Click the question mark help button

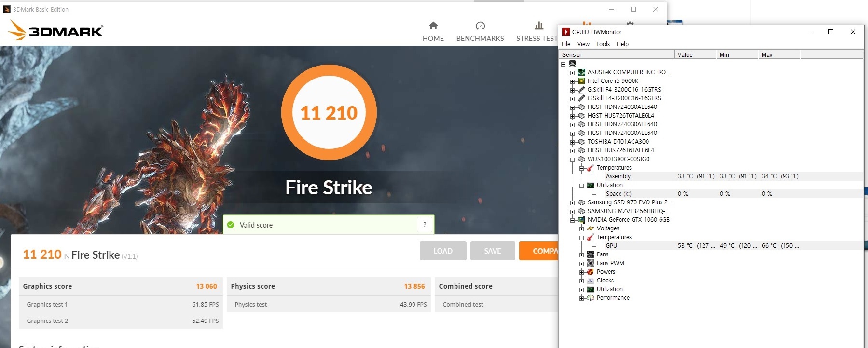[x=425, y=225]
